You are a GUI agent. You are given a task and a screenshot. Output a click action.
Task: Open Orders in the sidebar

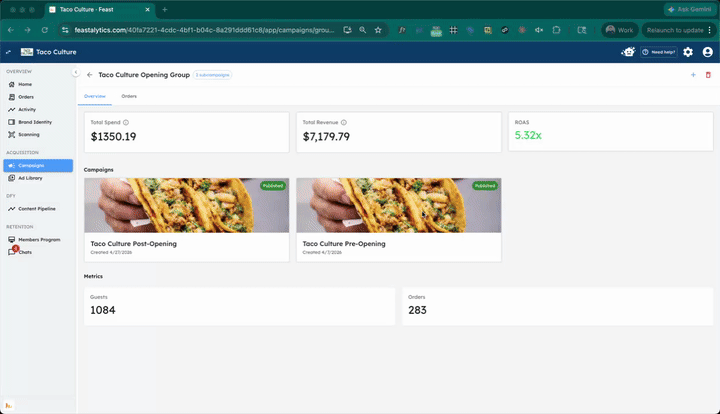tap(38, 97)
